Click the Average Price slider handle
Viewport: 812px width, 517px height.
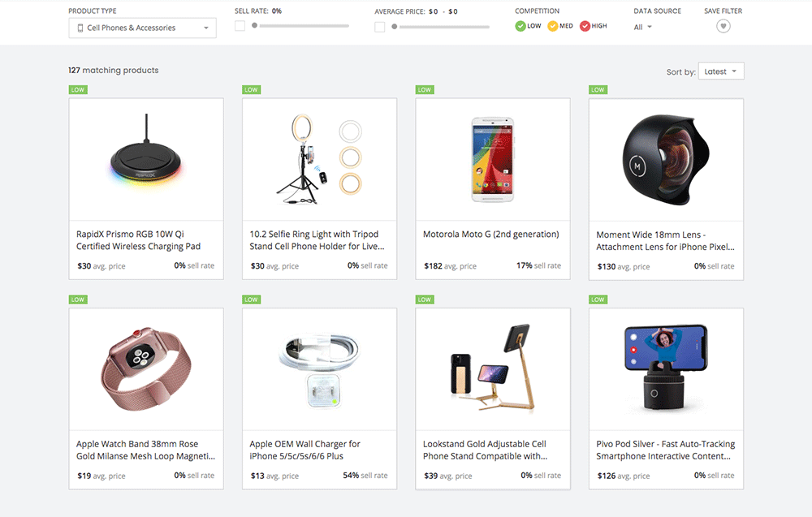395,27
